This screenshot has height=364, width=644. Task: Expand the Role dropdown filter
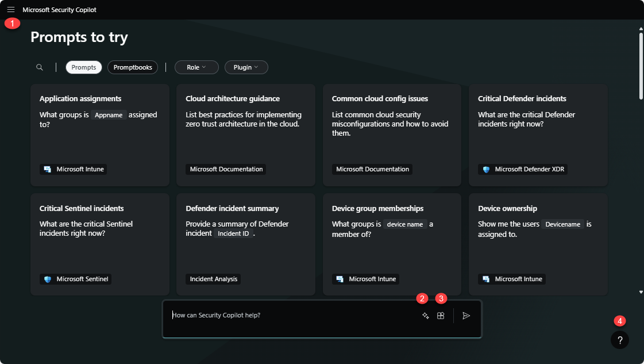coord(196,67)
